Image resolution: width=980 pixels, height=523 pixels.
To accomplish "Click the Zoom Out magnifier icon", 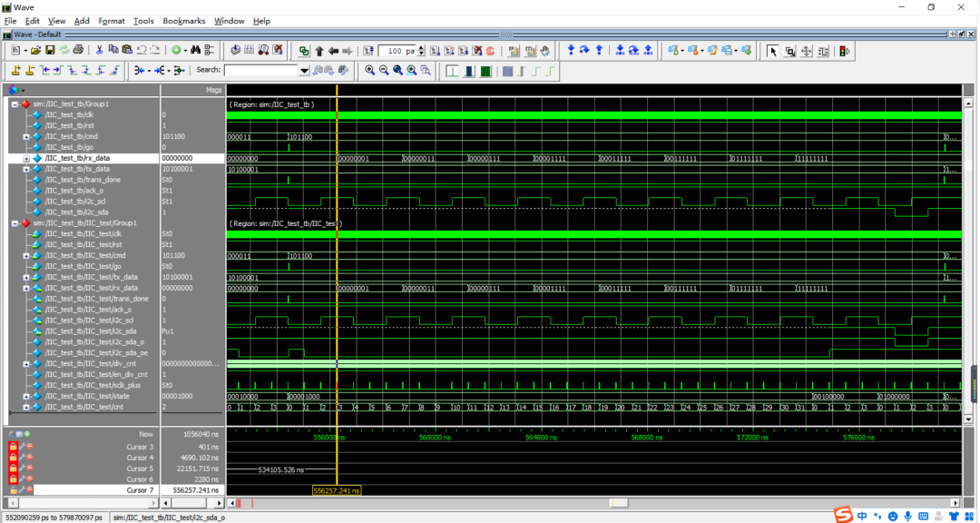I will point(384,70).
